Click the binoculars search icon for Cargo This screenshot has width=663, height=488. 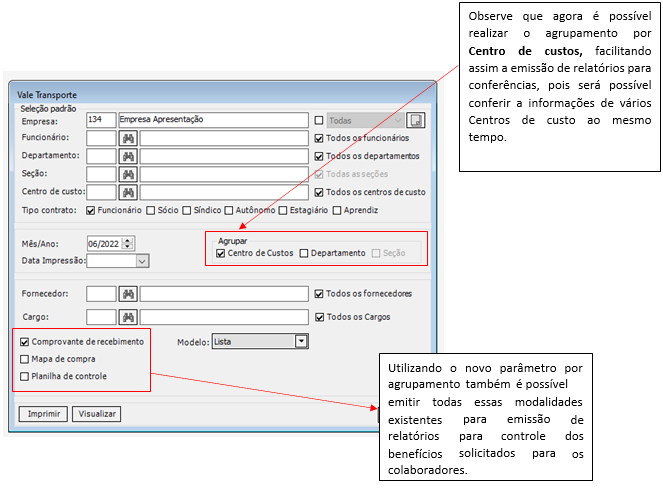[x=128, y=317]
